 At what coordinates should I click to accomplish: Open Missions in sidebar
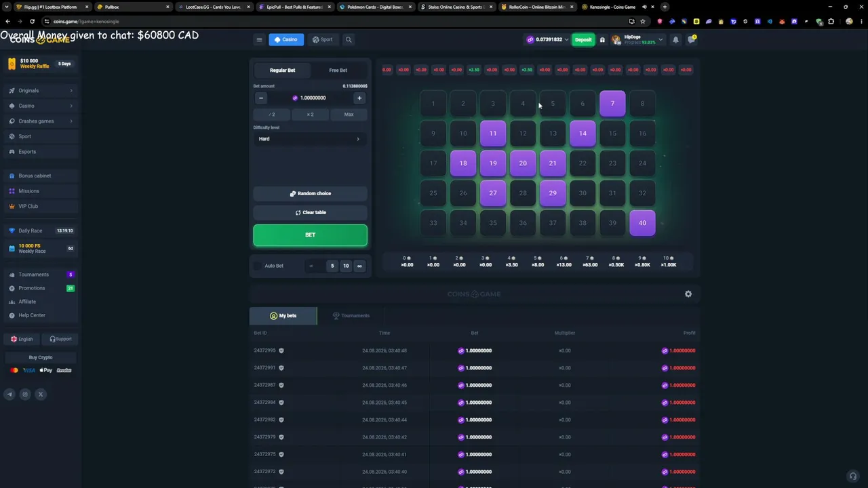41,191
